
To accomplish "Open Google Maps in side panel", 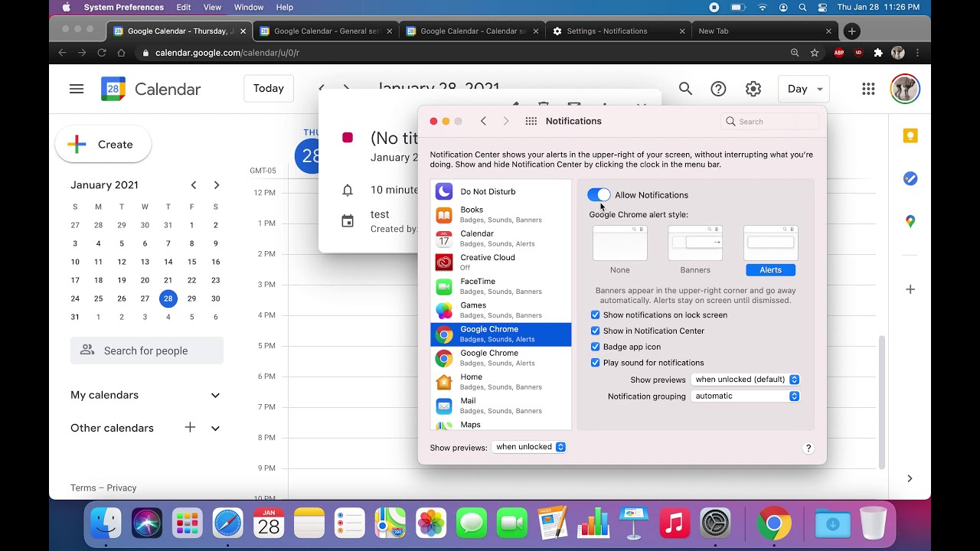I will [910, 221].
